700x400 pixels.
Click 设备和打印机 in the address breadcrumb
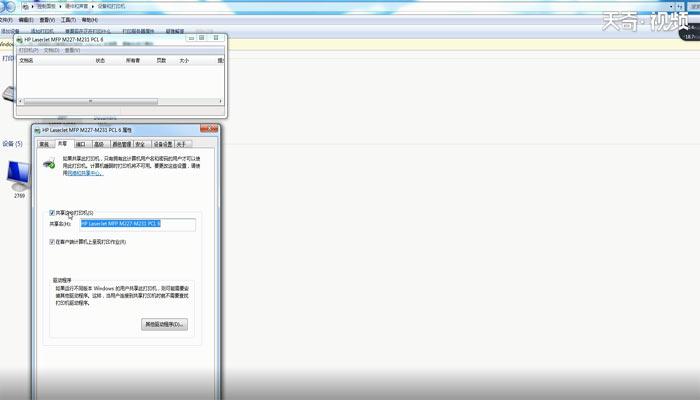112,7
